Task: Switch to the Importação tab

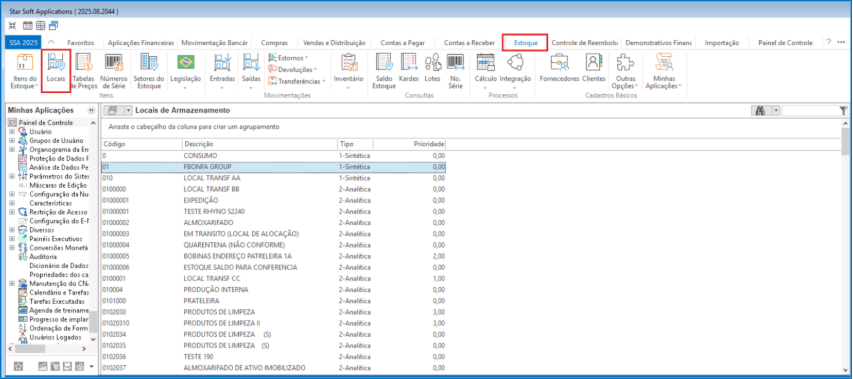Action: [721, 42]
